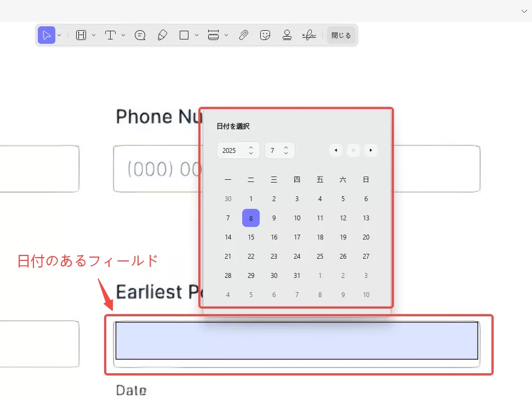Expand the highlight tool options
This screenshot has width=532, height=404.
click(94, 35)
